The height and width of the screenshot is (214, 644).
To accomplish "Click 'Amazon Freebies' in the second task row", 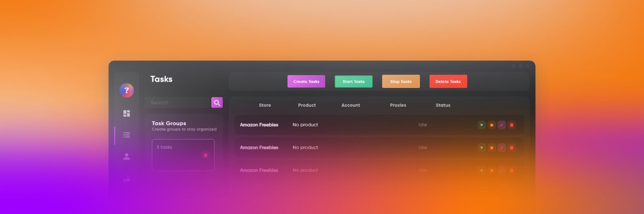I will click(x=259, y=148).
